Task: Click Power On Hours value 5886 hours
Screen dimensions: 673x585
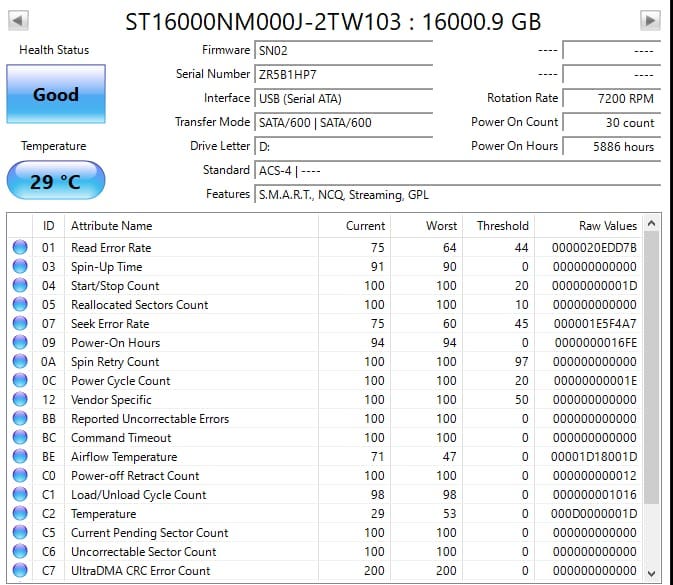Action: [611, 147]
